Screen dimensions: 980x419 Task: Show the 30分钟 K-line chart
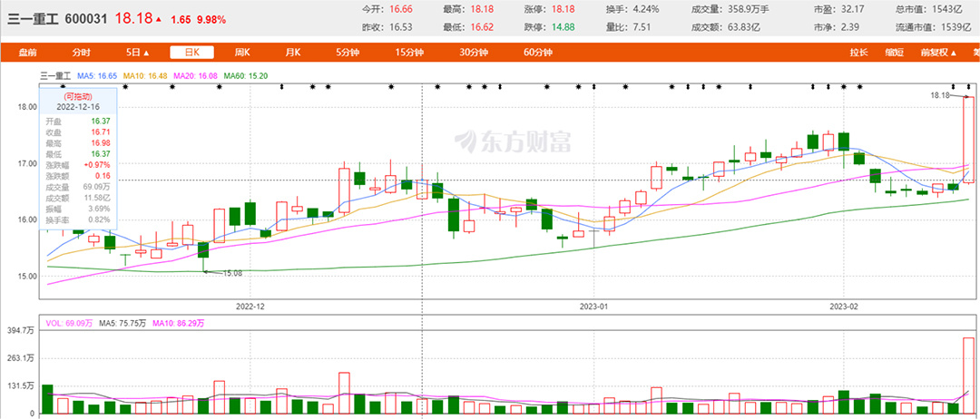[474, 54]
